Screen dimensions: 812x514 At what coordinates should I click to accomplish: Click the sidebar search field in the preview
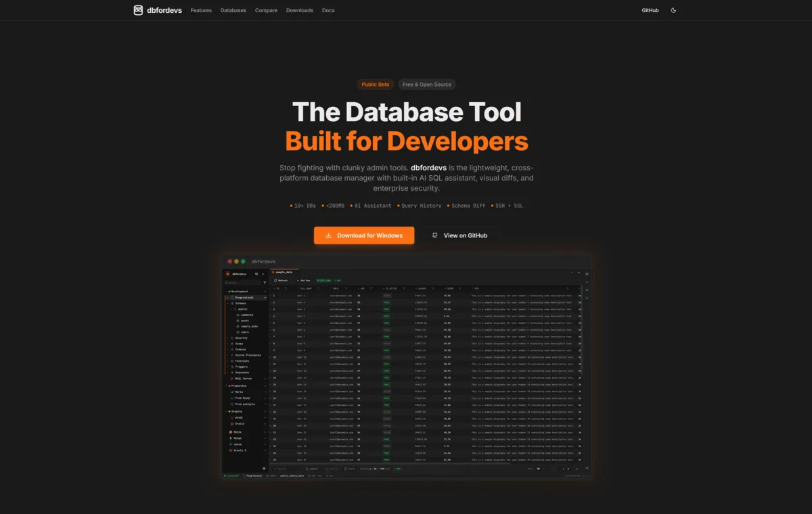click(242, 283)
